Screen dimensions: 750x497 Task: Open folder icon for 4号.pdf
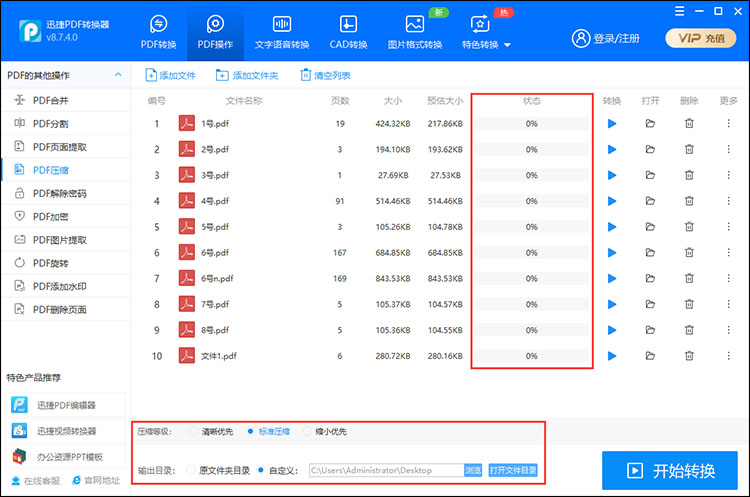650,201
